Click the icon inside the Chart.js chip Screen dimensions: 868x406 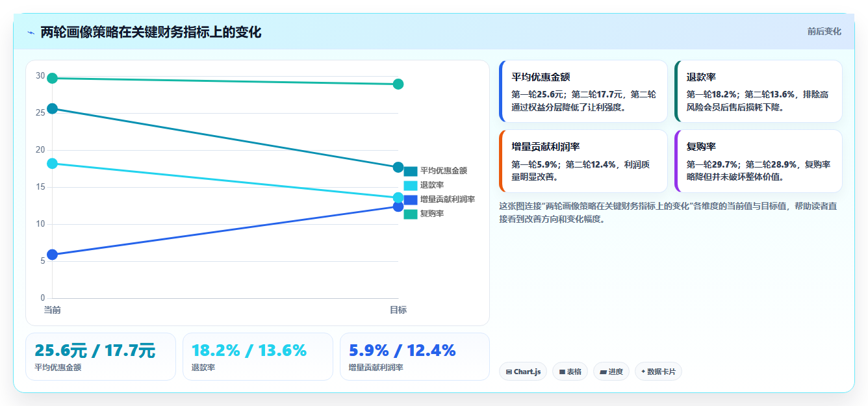coord(509,372)
